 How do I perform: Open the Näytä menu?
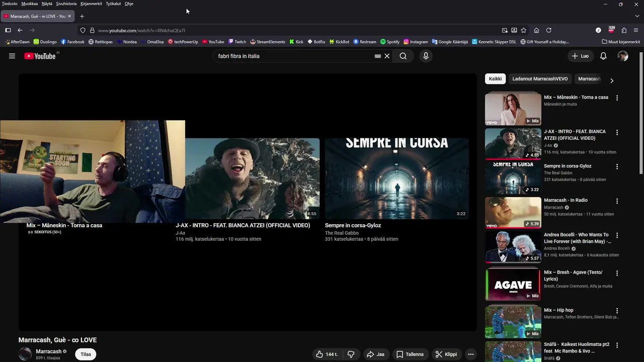pos(47,4)
